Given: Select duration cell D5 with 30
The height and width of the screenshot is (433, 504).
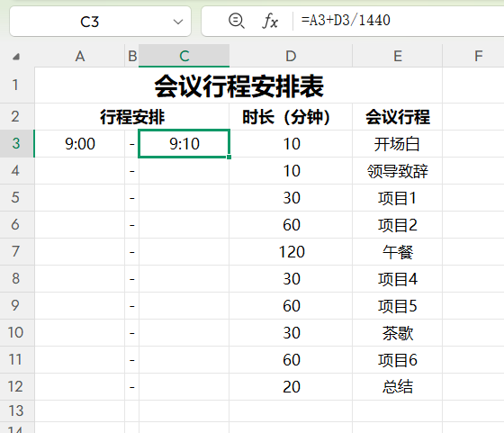Looking at the screenshot, I should [291, 198].
